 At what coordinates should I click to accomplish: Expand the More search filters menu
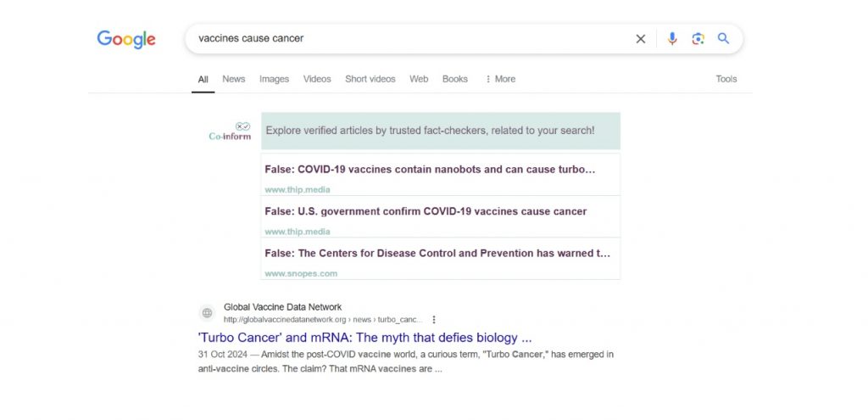500,79
